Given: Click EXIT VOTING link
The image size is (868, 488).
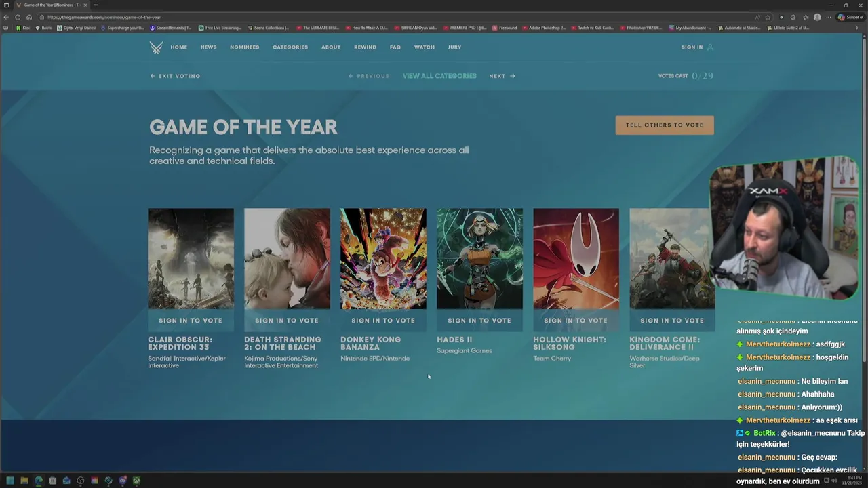Looking at the screenshot, I should [x=175, y=76].
